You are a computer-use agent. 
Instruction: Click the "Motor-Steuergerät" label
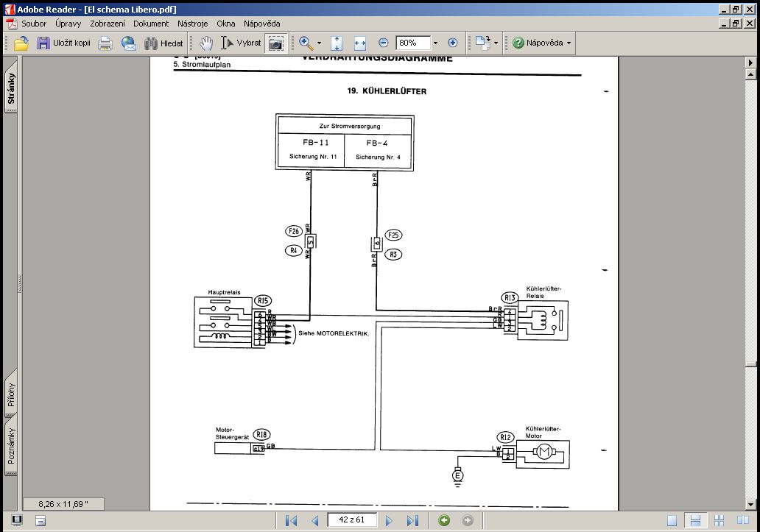(x=232, y=433)
